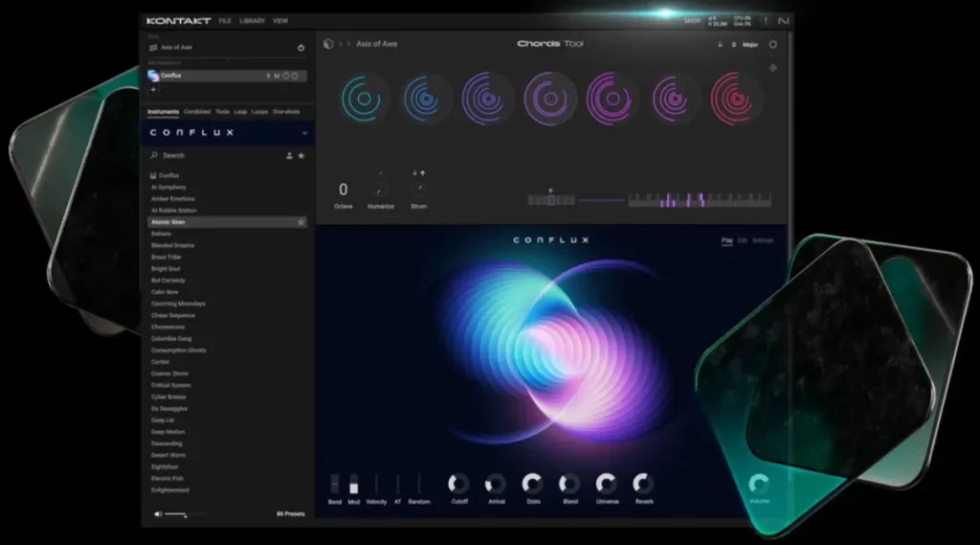The height and width of the screenshot is (545, 980).
Task: Open the Major scale dropdown
Action: tap(750, 45)
